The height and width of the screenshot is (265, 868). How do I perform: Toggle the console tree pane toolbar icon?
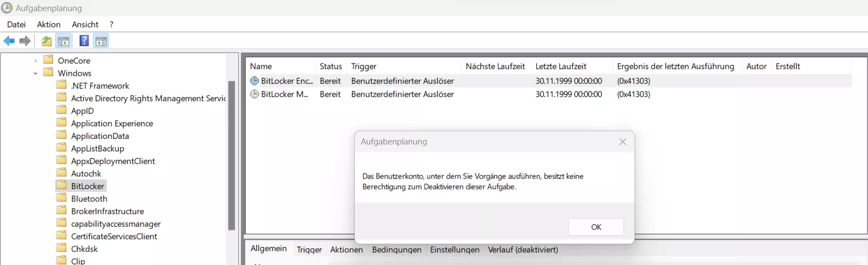pyautogui.click(x=63, y=41)
